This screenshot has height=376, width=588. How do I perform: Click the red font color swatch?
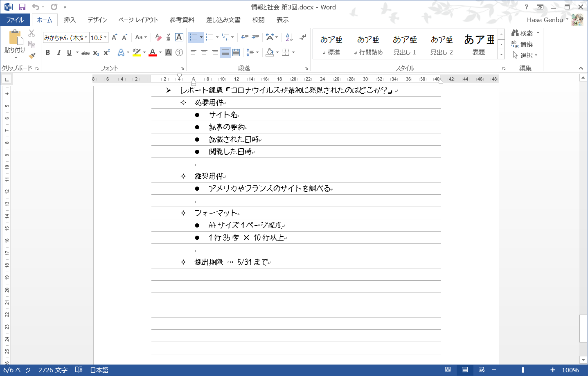click(x=153, y=52)
